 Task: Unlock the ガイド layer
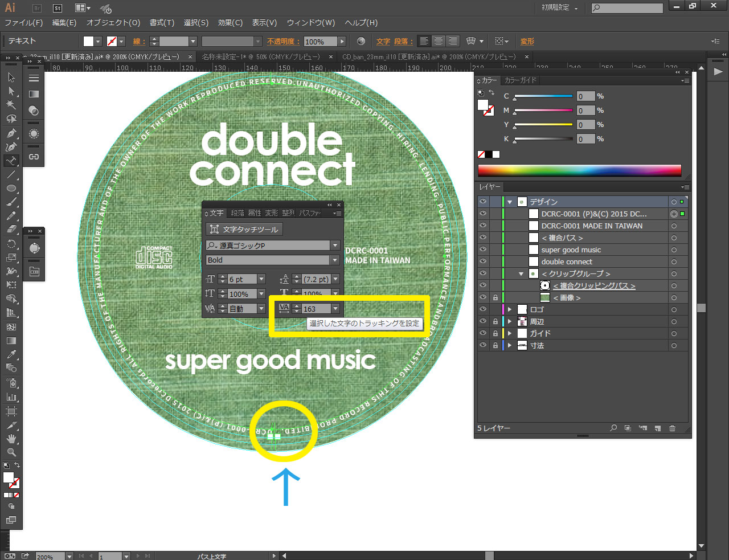(495, 333)
